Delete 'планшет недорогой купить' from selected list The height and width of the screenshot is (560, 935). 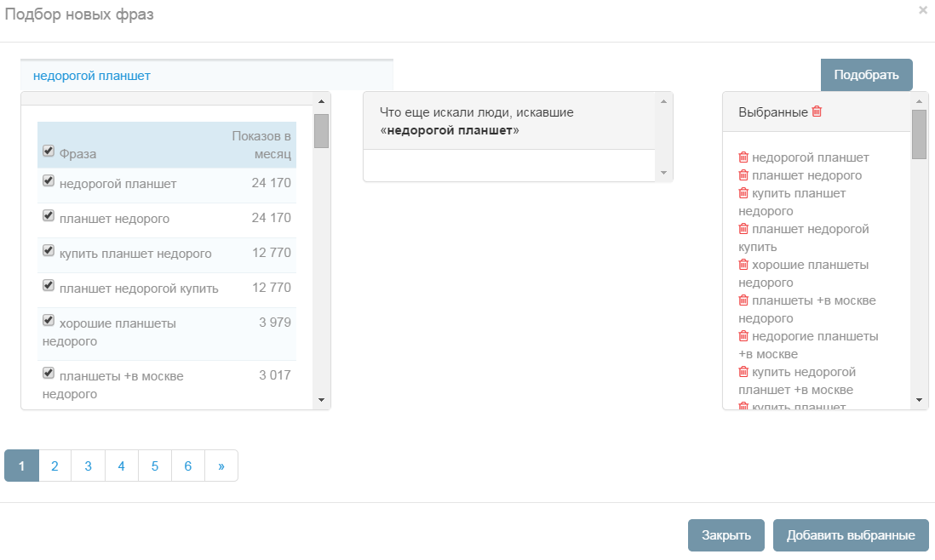coord(743,229)
